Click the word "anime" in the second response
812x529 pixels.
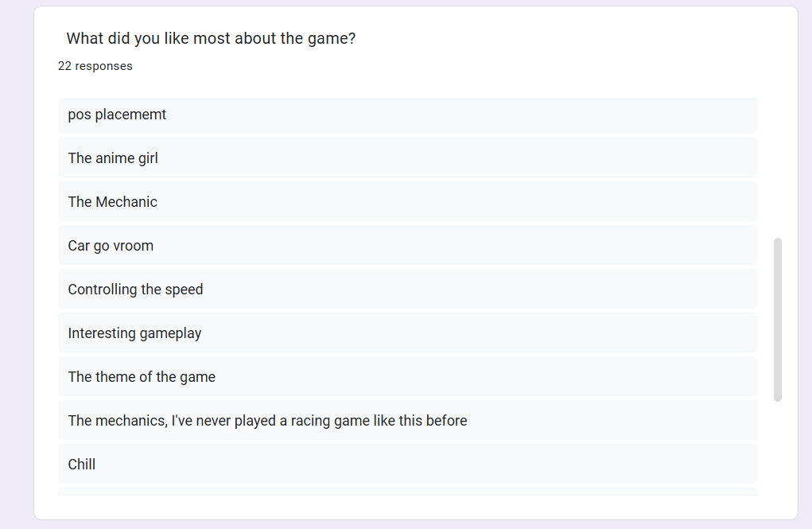(115, 158)
